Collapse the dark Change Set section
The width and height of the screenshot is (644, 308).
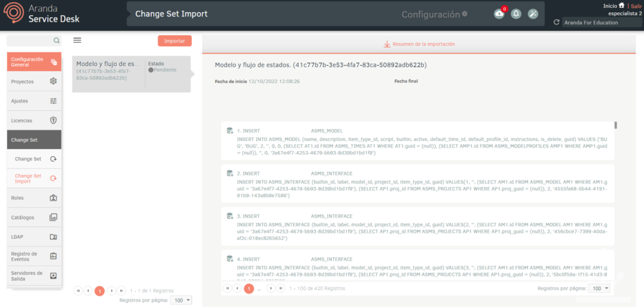tap(34, 140)
